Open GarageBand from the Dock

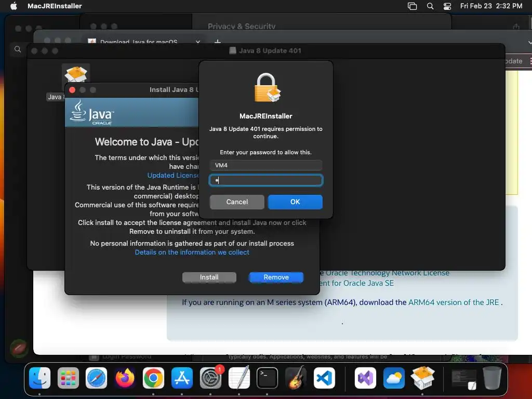[296, 378]
